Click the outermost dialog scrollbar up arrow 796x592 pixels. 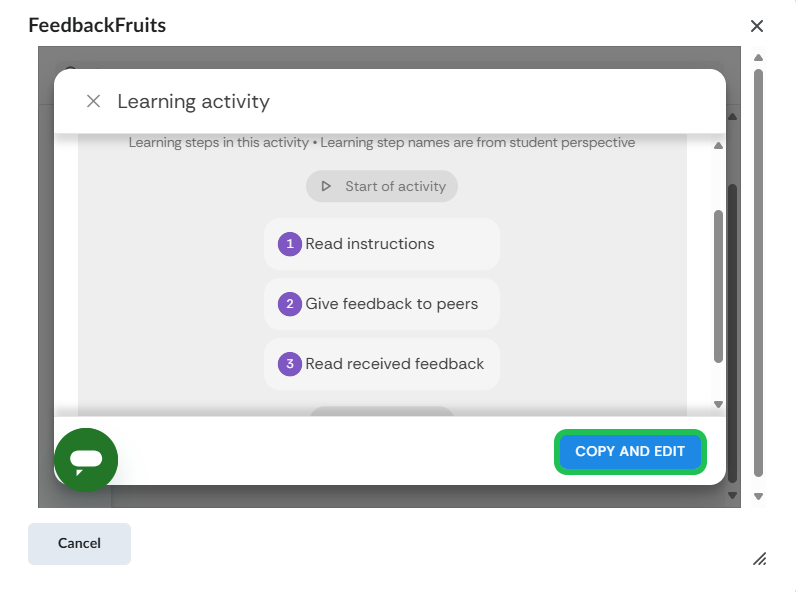click(758, 58)
